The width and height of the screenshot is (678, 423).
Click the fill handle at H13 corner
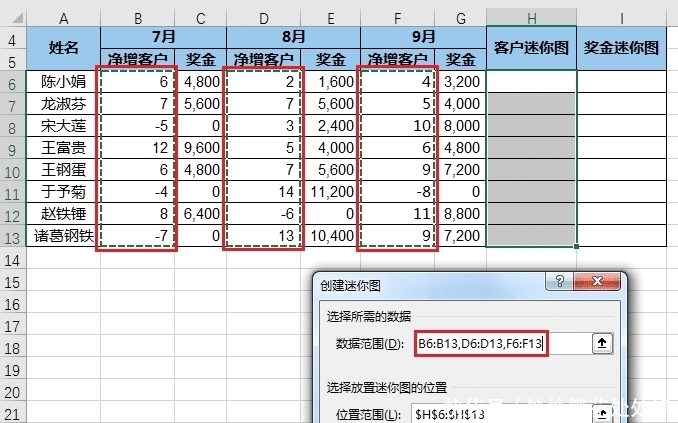click(x=576, y=247)
